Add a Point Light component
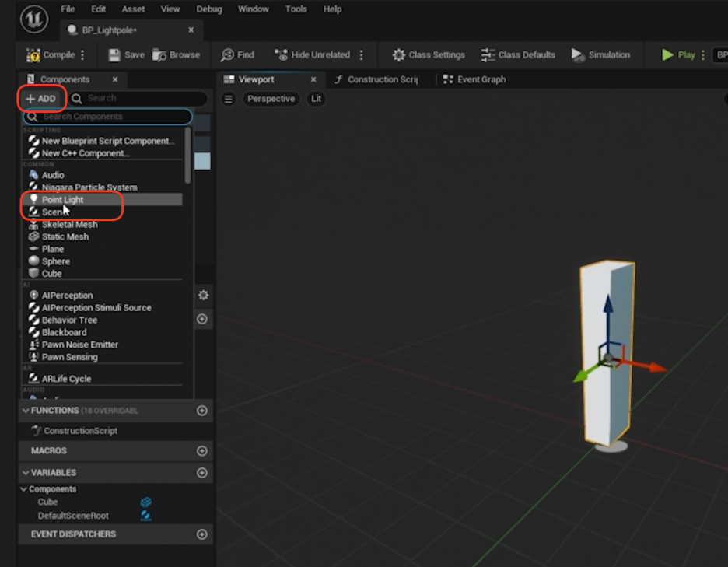This screenshot has height=567, width=728. point(102,200)
